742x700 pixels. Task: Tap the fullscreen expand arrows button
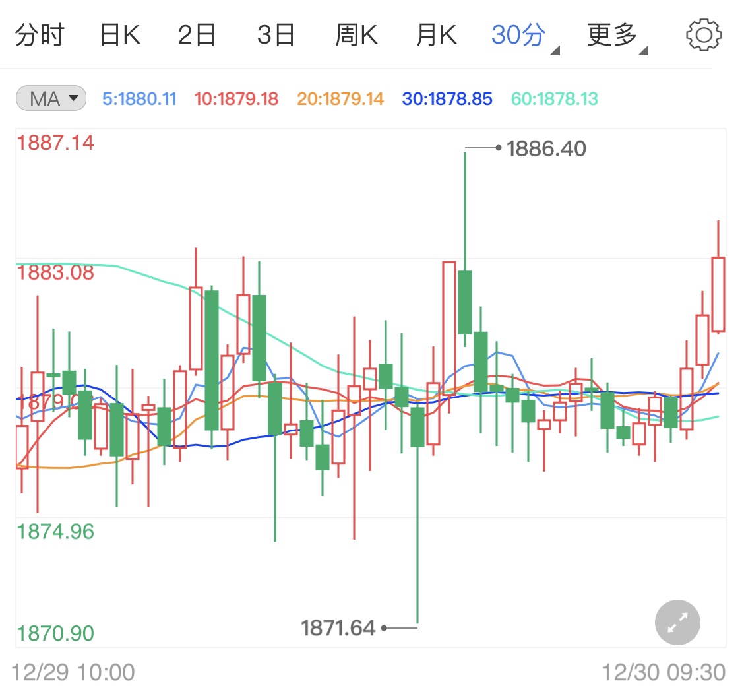point(677,622)
